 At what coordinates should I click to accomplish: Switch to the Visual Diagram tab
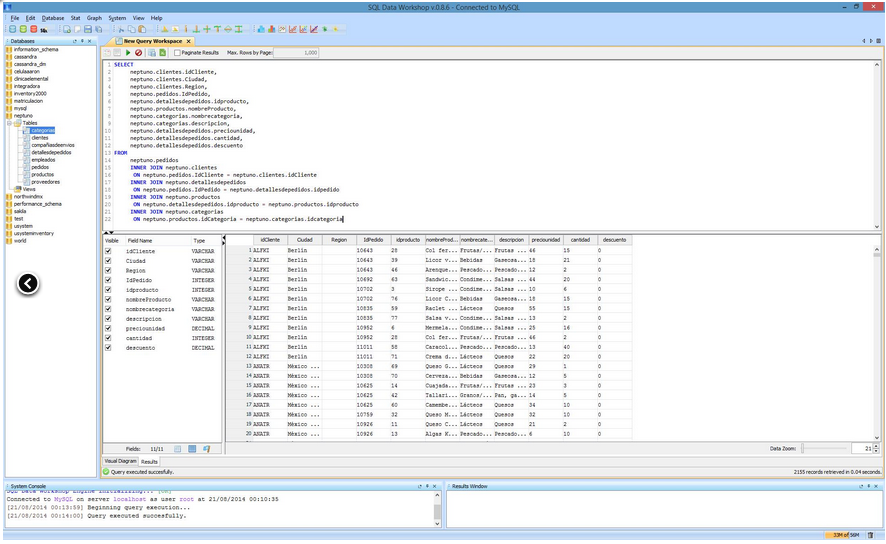[120, 461]
